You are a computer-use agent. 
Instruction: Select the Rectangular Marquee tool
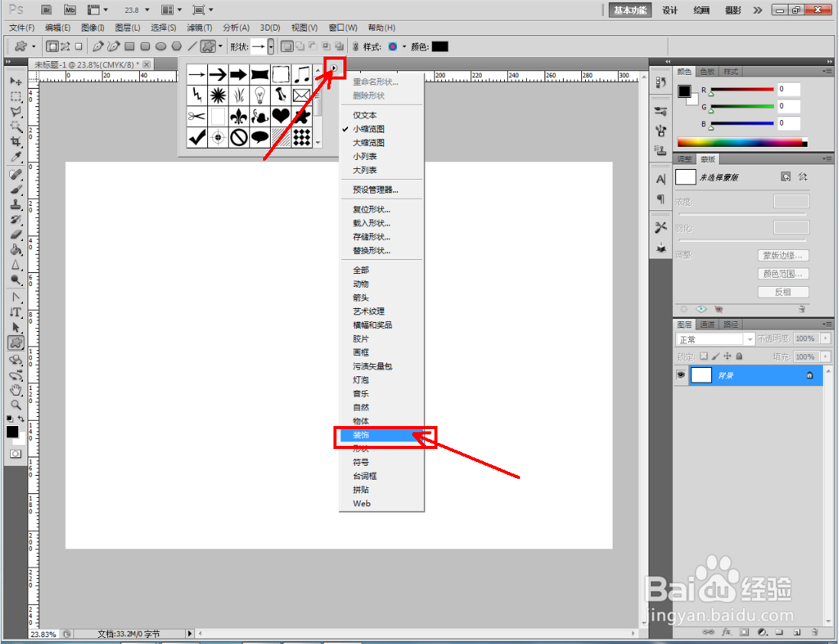tap(15, 96)
